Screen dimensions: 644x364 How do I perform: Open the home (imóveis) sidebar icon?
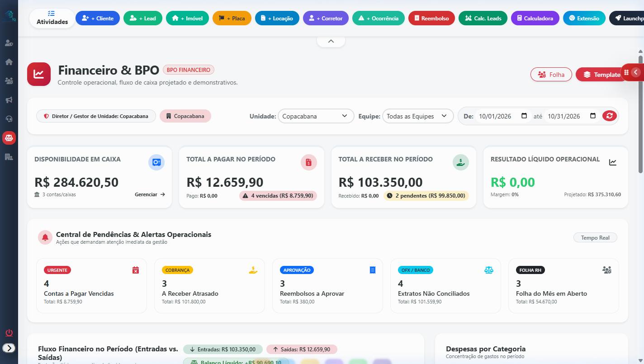(9, 62)
